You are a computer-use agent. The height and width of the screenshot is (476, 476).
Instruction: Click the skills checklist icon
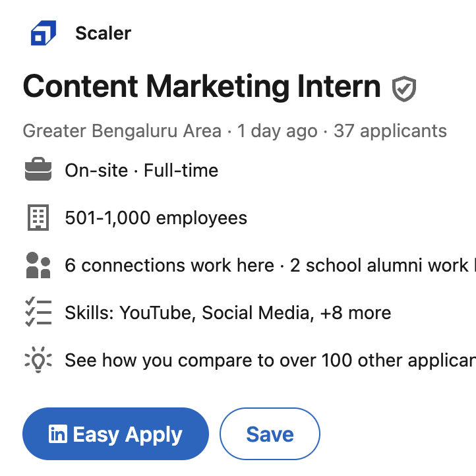click(38, 312)
